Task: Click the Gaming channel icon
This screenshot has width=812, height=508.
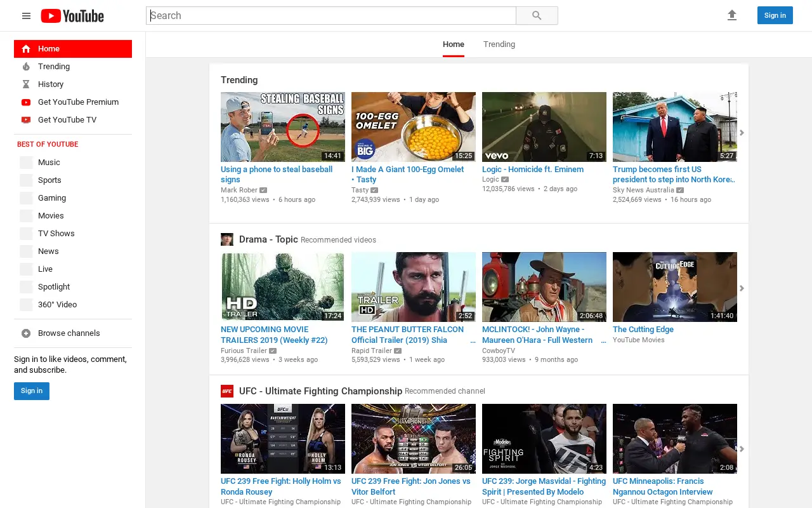Action: coord(26,198)
